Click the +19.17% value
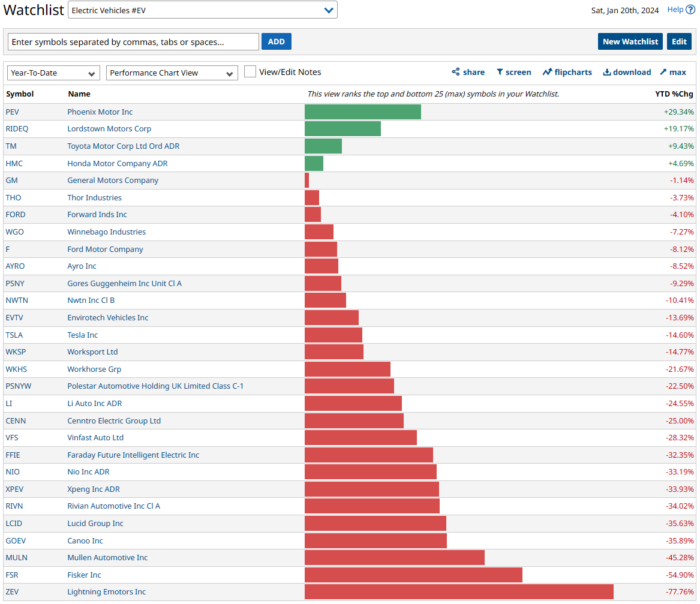 click(x=678, y=128)
